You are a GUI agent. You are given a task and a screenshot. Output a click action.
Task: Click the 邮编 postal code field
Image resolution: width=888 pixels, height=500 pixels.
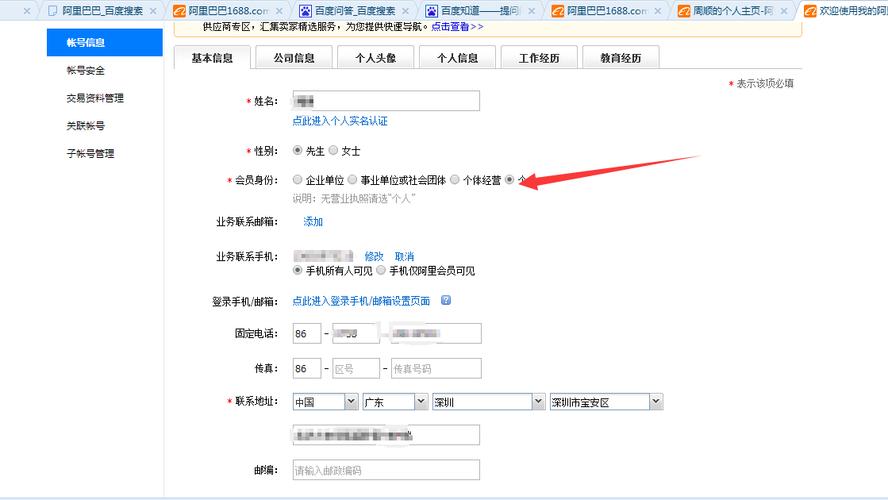click(386, 470)
